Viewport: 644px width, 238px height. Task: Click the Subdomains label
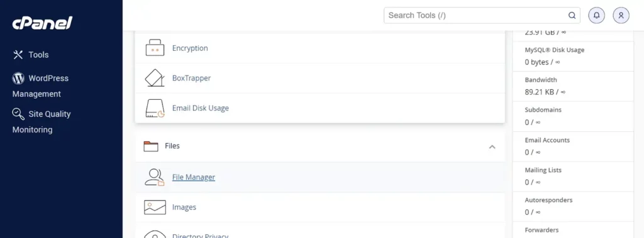pyautogui.click(x=543, y=110)
